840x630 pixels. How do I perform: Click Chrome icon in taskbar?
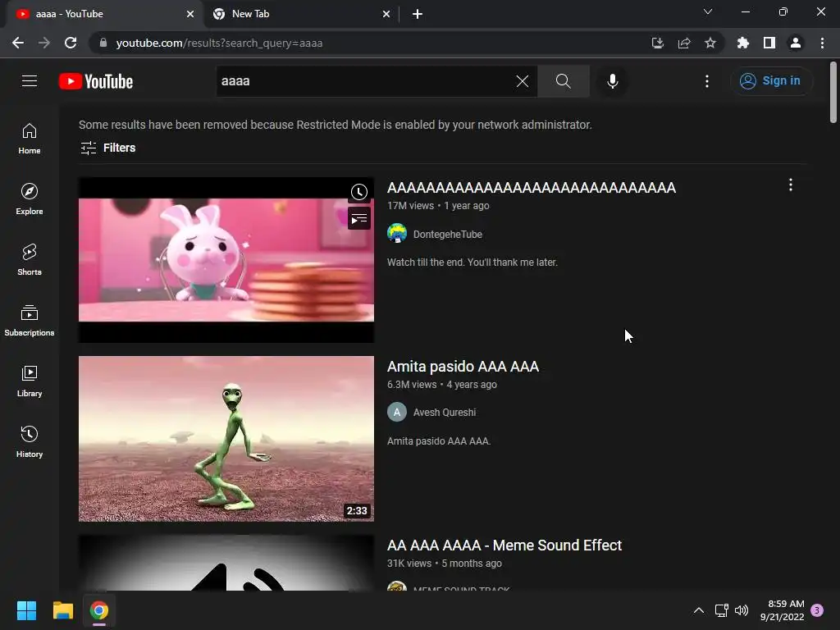99,610
